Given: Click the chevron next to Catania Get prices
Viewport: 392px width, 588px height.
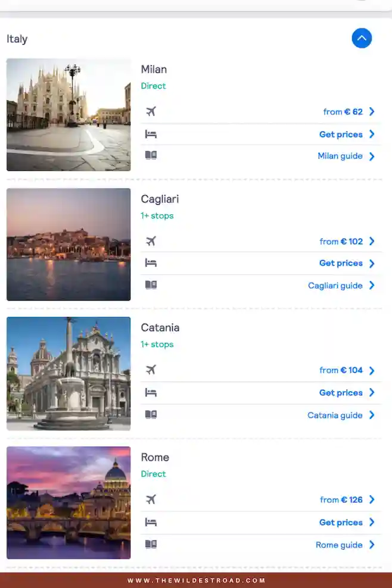Looking at the screenshot, I should (x=372, y=392).
